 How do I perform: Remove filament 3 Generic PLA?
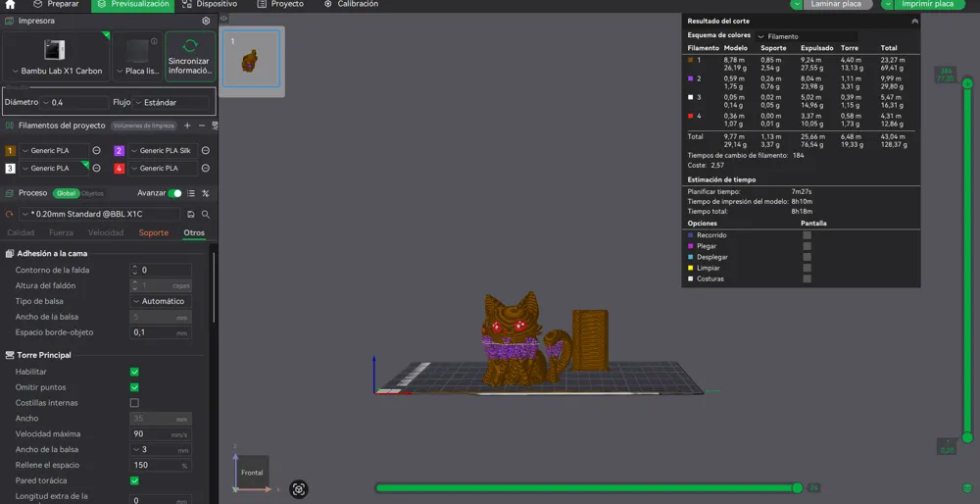[x=96, y=169]
